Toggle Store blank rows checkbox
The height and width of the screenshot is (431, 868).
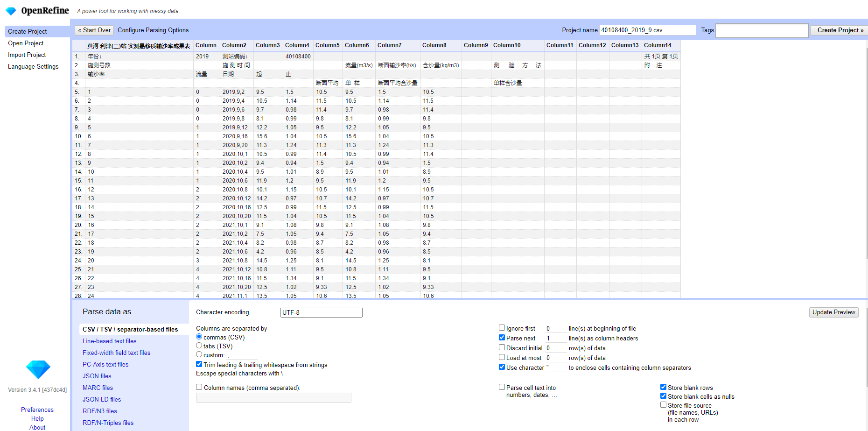pos(664,387)
